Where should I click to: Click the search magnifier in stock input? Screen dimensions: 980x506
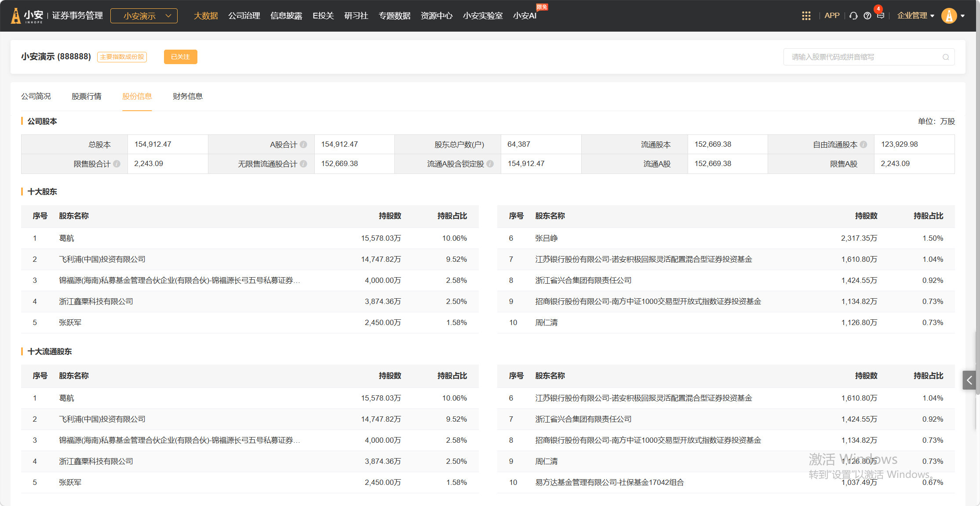point(945,57)
